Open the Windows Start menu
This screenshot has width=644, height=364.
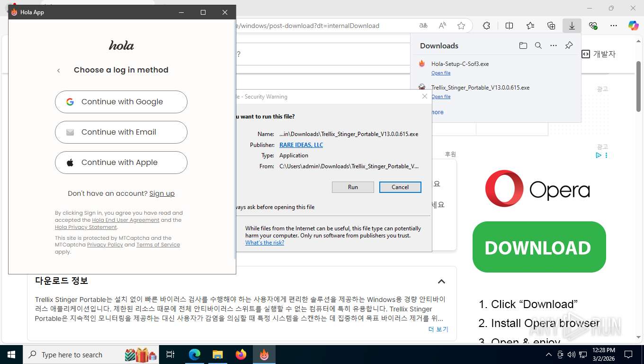pos(11,355)
